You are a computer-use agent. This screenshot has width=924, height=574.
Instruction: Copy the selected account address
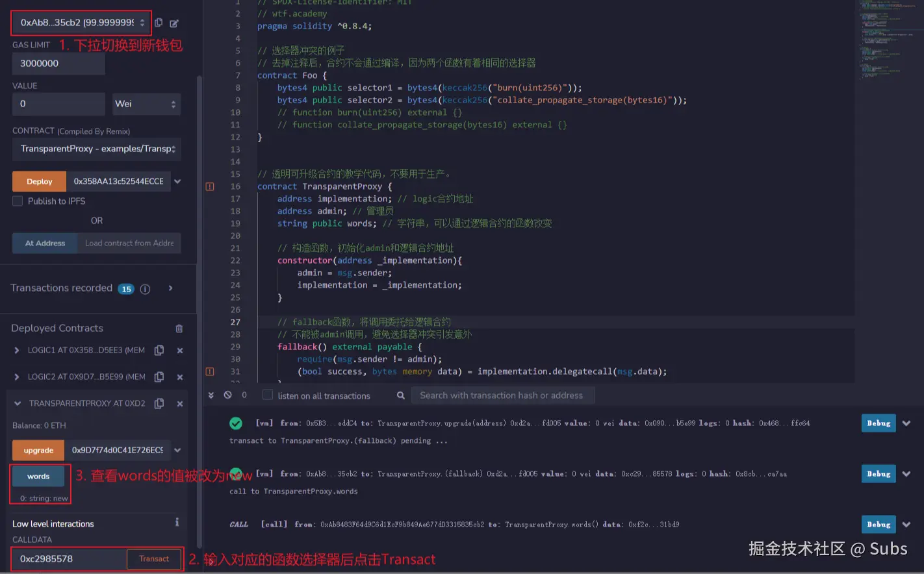click(158, 23)
